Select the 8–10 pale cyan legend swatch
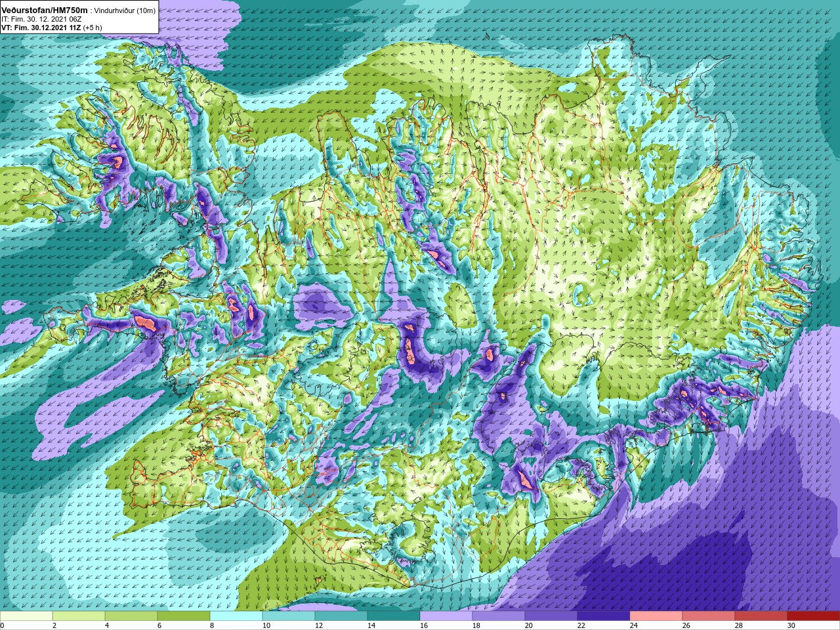840x630 pixels. click(x=236, y=616)
